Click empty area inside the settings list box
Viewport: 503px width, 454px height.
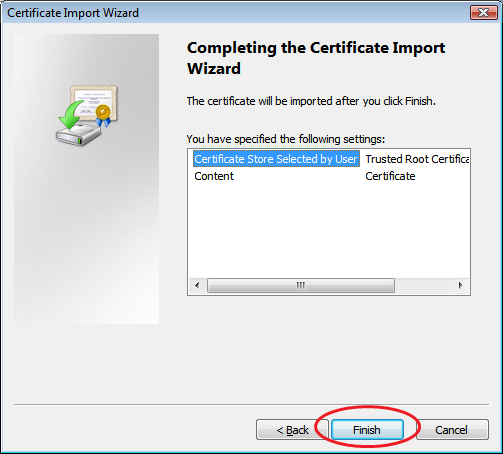329,230
